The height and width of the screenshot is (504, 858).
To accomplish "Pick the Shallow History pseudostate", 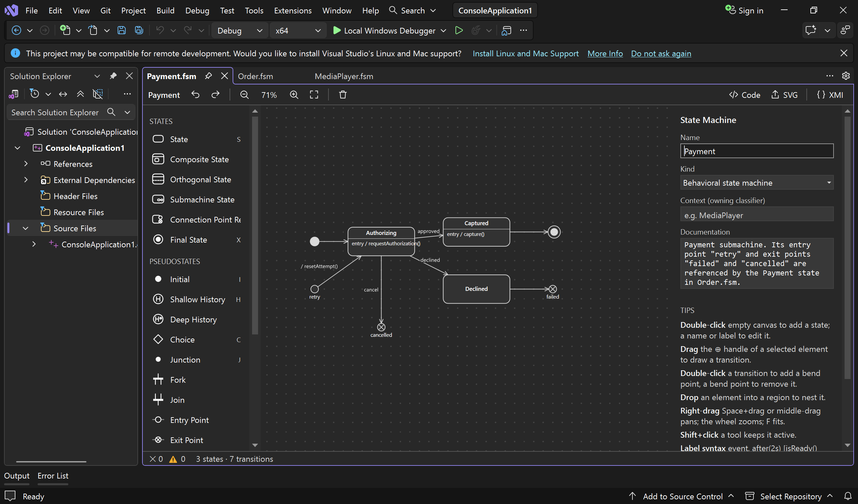I will click(x=196, y=299).
